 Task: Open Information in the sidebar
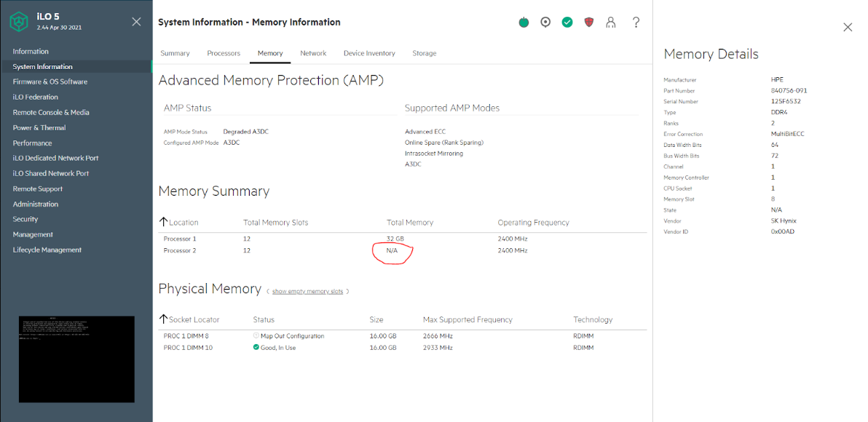coord(31,52)
